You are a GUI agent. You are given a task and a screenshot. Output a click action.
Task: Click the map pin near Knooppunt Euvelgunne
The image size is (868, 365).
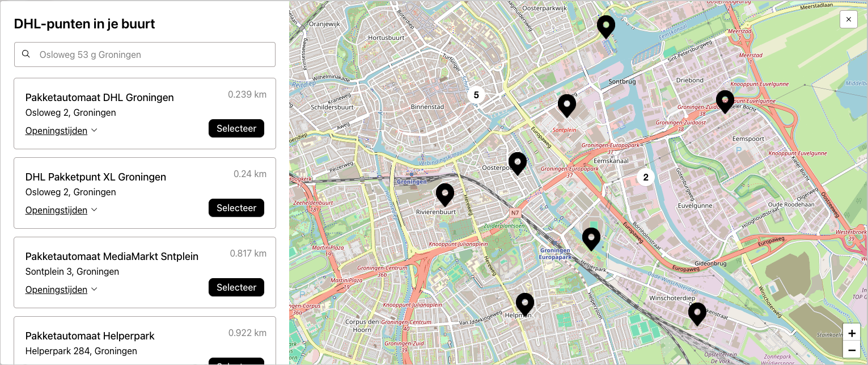pos(725,101)
